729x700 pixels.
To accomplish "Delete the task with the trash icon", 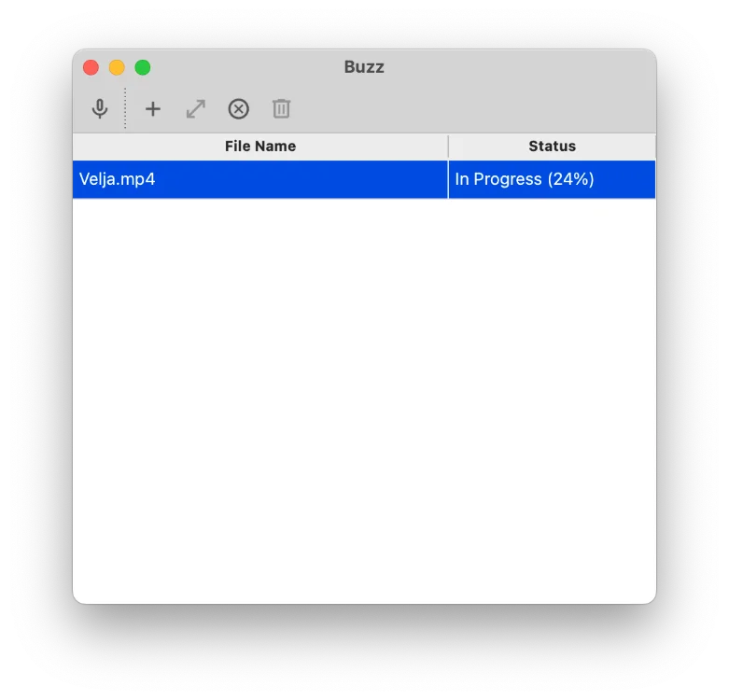I will 281,109.
